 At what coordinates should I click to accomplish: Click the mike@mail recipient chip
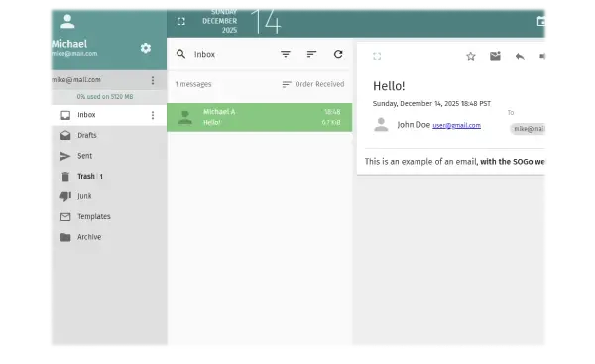click(529, 129)
